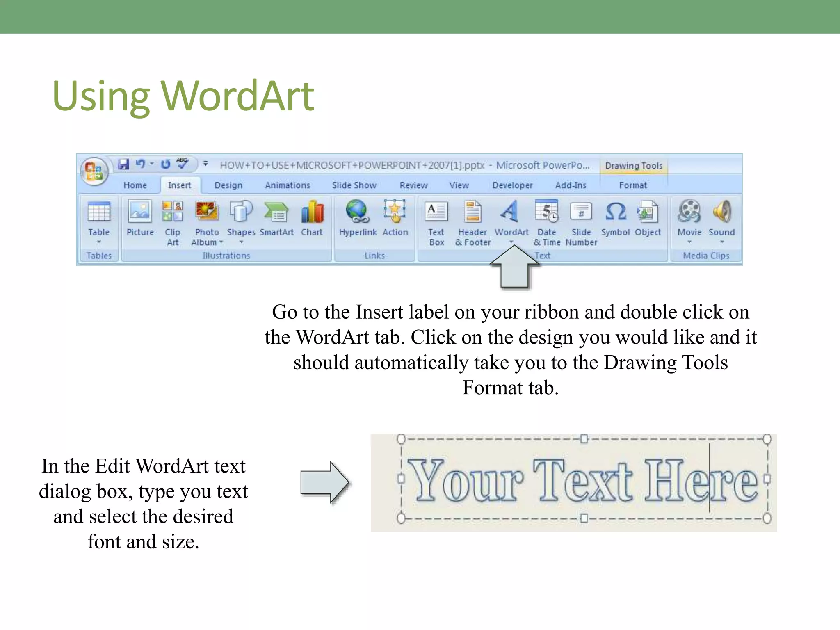Run the spelling check icon

point(183,163)
